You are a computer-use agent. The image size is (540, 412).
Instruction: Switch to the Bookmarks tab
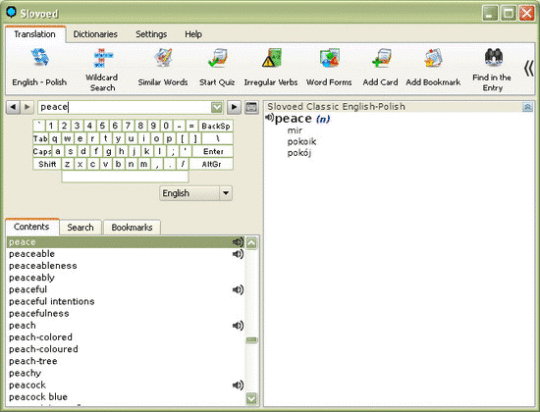coord(132,227)
